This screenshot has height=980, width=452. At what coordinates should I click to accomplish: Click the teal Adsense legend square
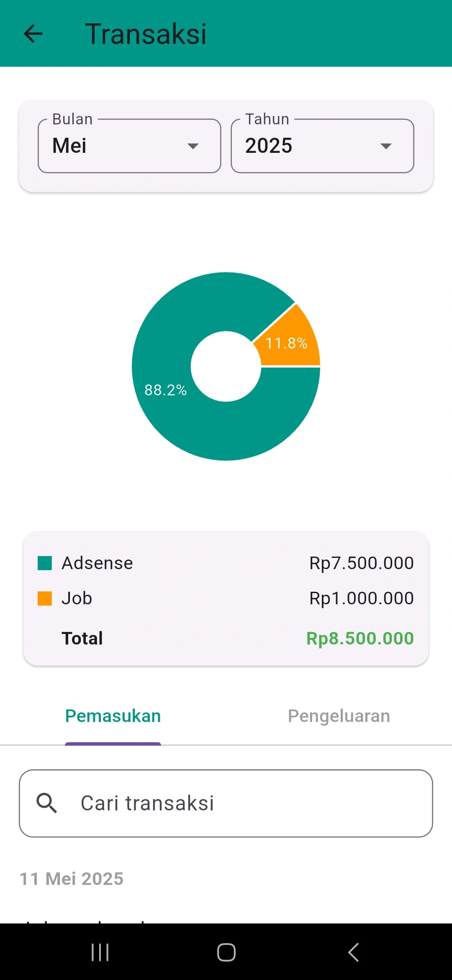tap(45, 563)
